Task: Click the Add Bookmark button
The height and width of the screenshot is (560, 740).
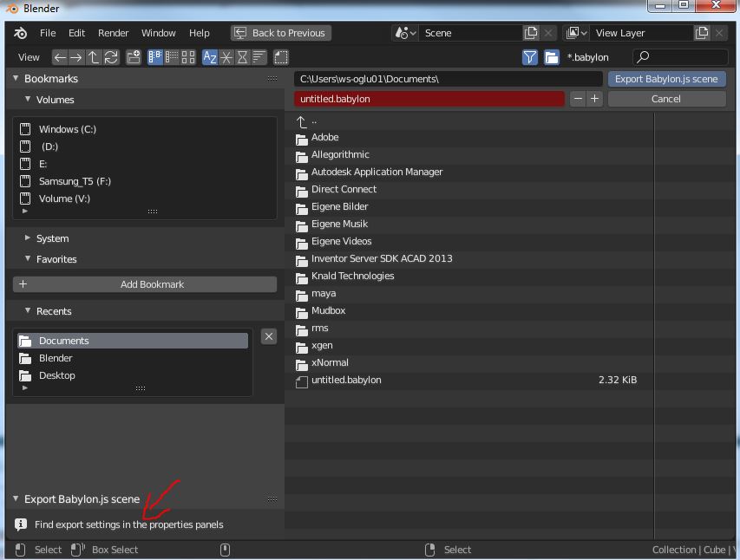Action: 144,284
